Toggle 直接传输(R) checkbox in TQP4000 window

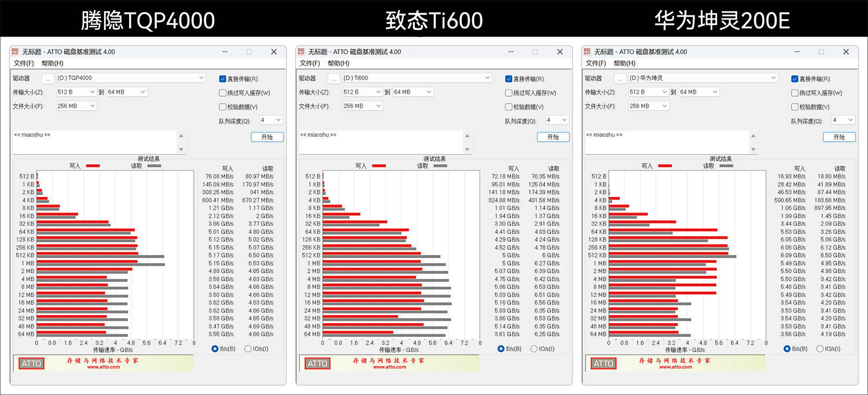(x=223, y=79)
